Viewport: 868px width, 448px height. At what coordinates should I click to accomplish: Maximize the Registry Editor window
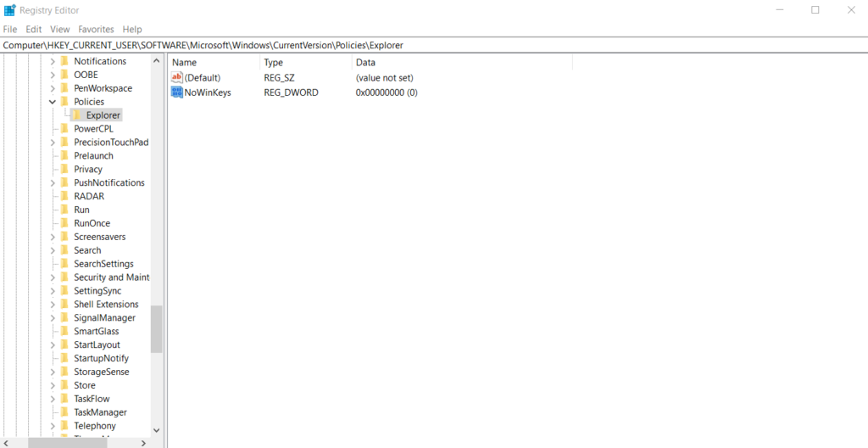coord(815,10)
